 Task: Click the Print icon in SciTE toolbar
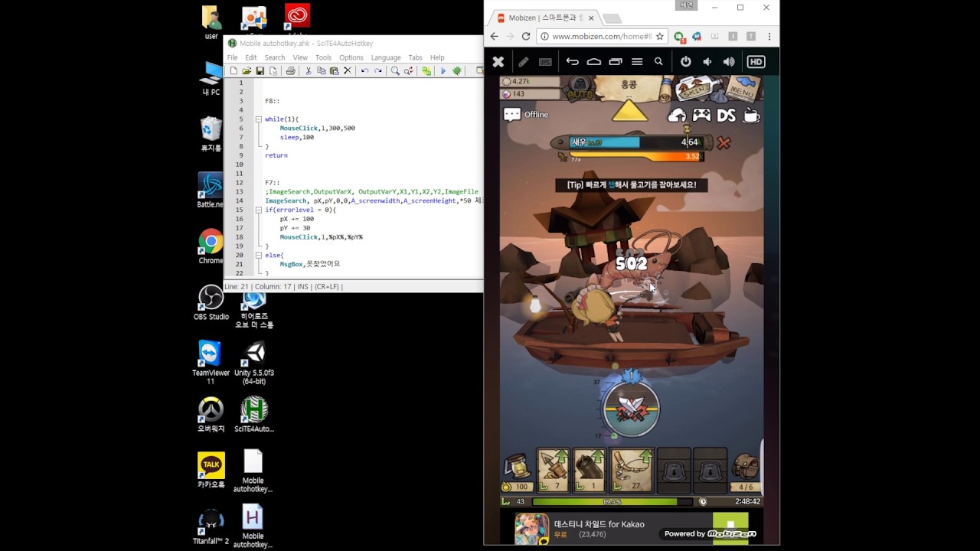[x=290, y=70]
